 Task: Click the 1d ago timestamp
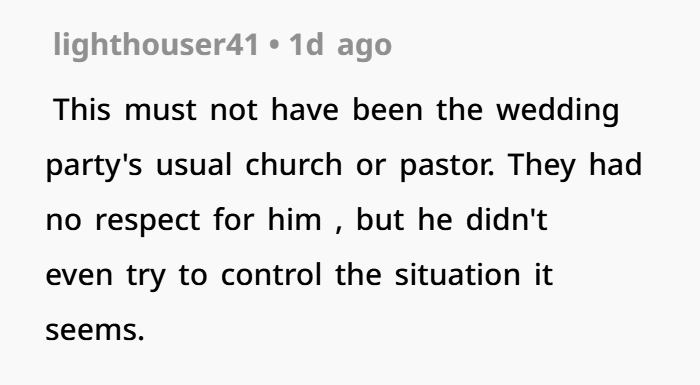point(341,45)
